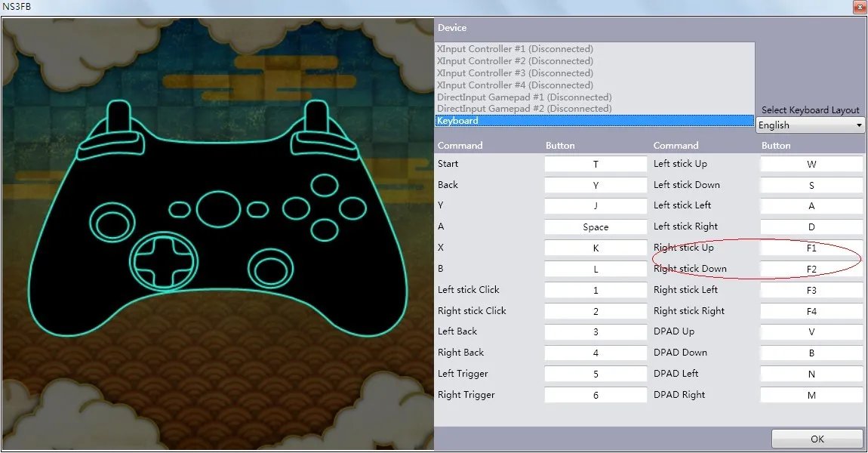Click Left stick Left field showing A
Screen dimensions: 868x453
[x=811, y=206]
